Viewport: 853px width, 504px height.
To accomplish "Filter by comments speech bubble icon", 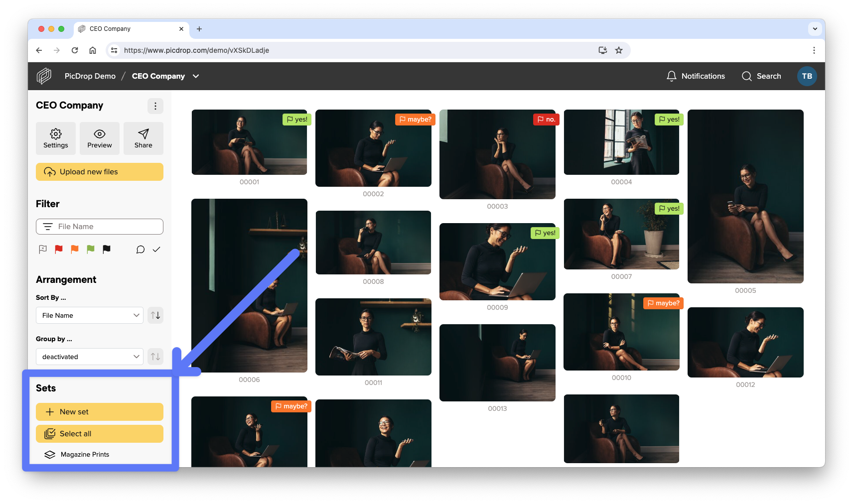I will coord(141,250).
